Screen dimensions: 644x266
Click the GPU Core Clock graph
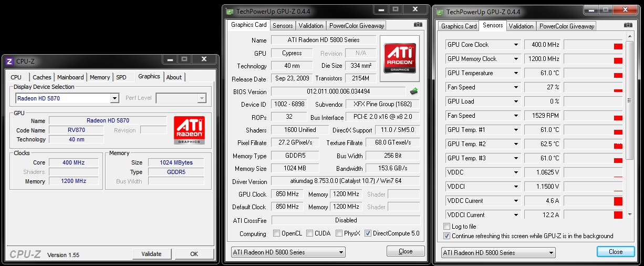click(594, 45)
